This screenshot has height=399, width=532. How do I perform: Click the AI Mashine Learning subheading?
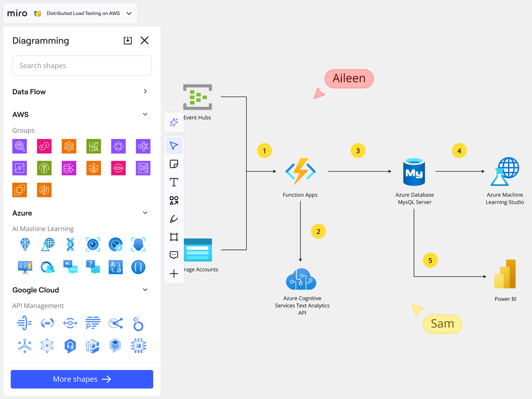(x=43, y=229)
